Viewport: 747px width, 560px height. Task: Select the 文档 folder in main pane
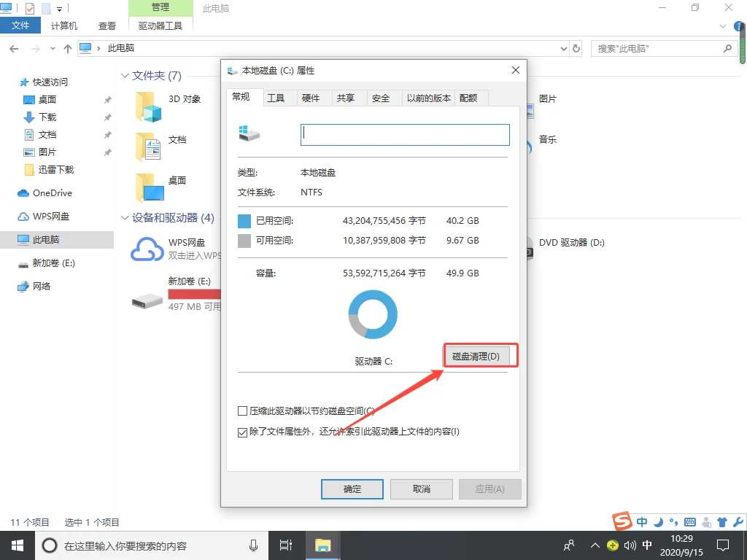click(x=149, y=147)
